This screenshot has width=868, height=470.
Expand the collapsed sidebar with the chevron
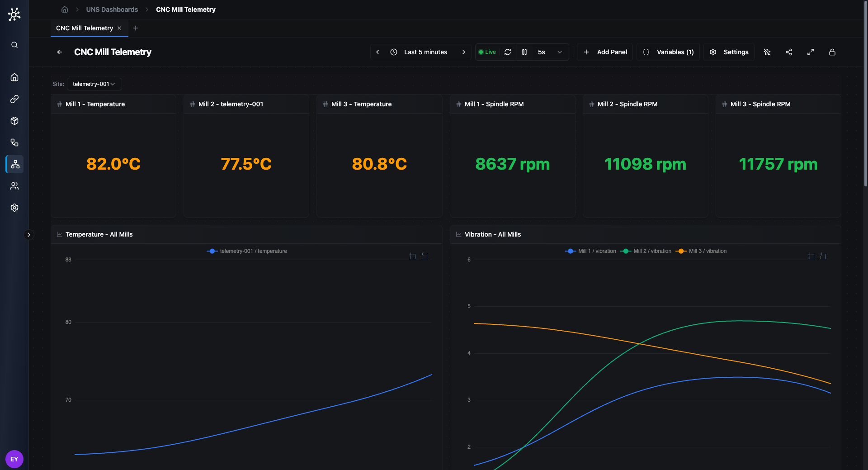[29, 234]
